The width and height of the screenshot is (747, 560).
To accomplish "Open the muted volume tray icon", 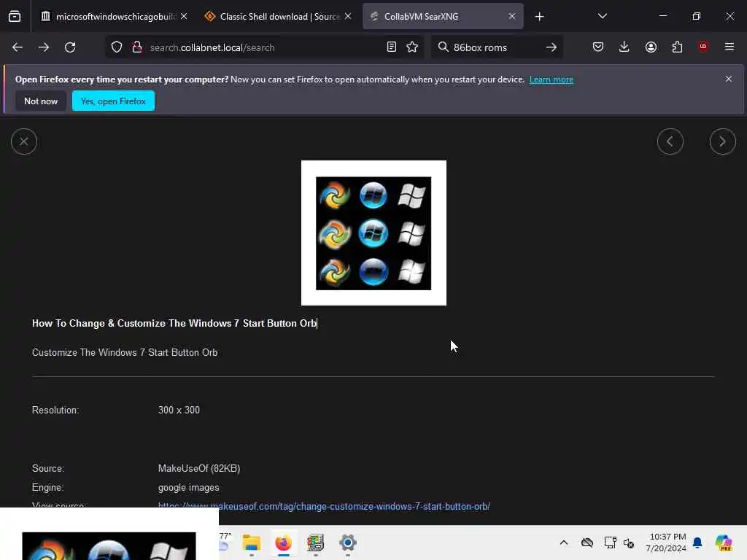I will pos(628,542).
